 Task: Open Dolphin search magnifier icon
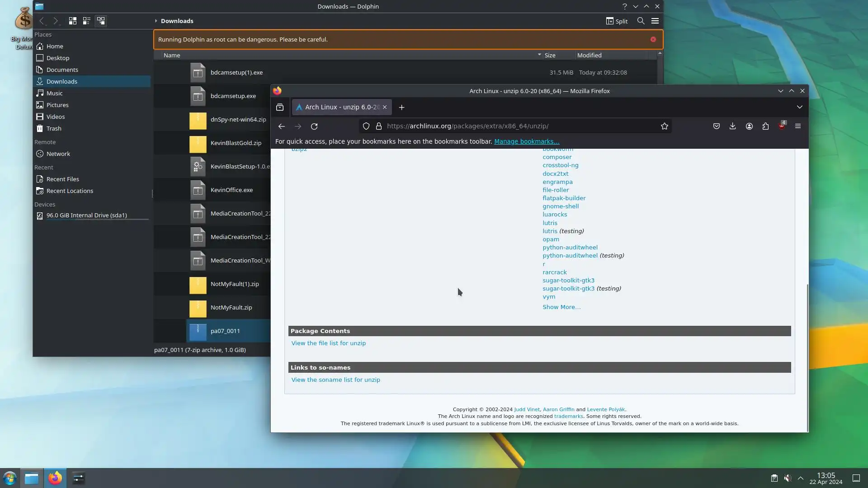[641, 21]
